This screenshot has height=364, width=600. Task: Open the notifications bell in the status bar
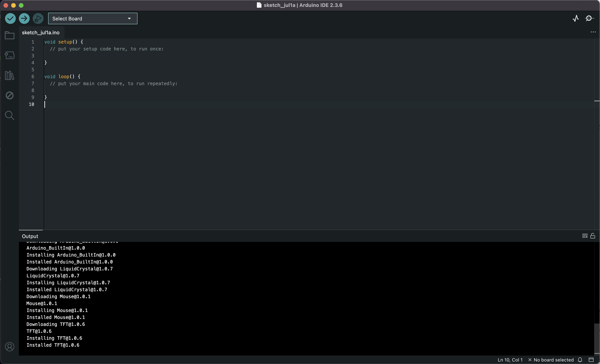pos(580,360)
